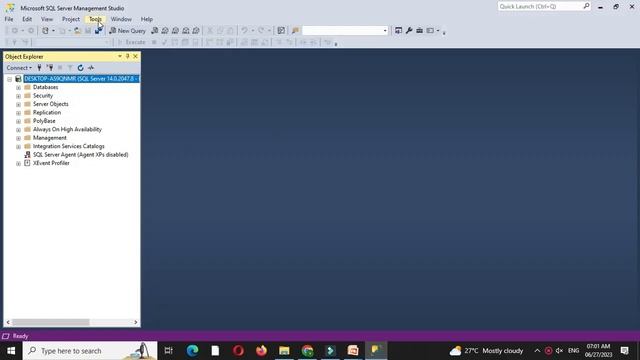Click the New Project icon in toolbar
Screen dimensions: 640x360
click(x=45, y=31)
